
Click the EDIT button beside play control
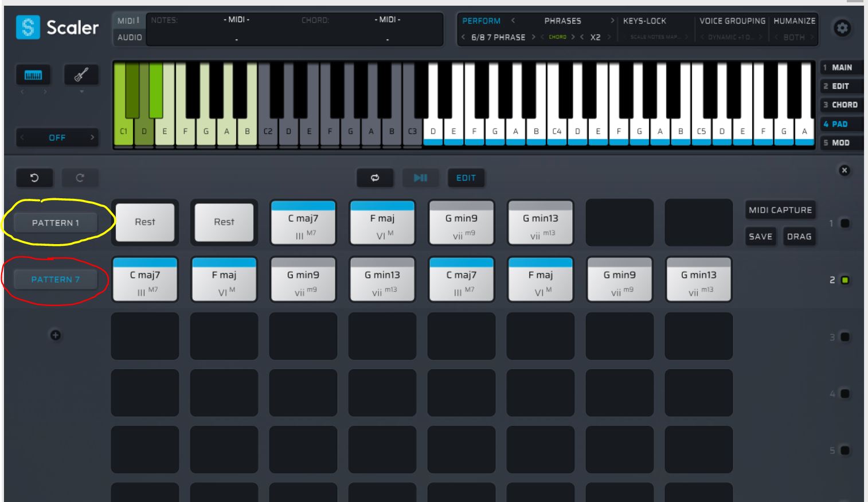coord(466,178)
